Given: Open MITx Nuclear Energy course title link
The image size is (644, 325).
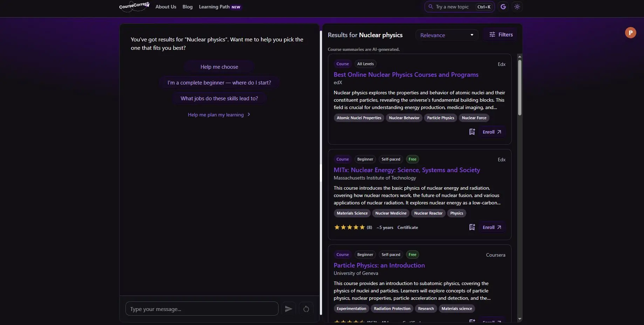Looking at the screenshot, I should click(x=407, y=170).
